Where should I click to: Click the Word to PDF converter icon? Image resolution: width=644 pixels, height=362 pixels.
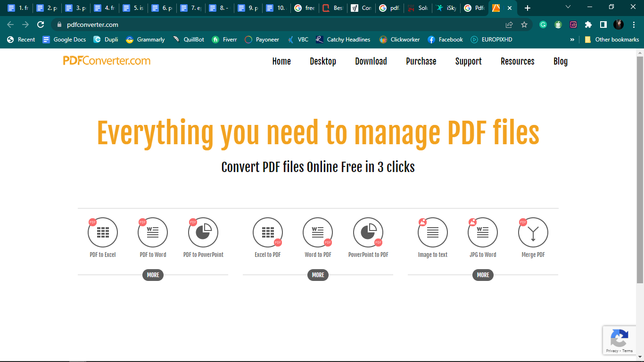click(x=318, y=232)
